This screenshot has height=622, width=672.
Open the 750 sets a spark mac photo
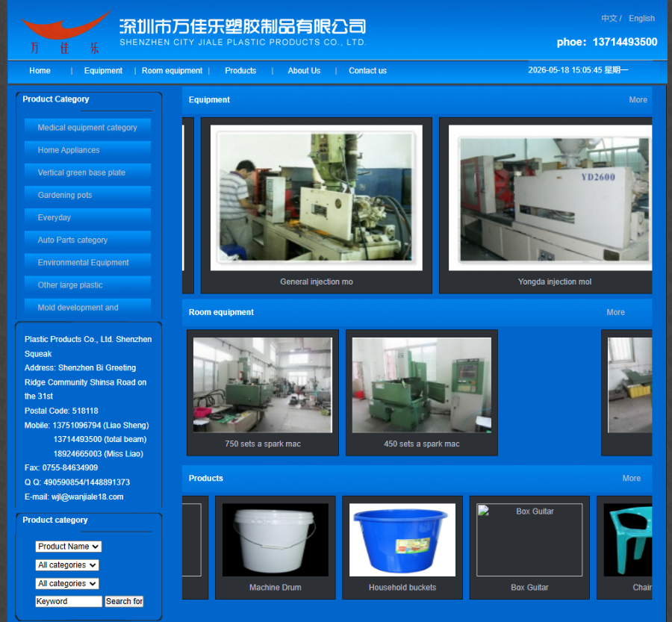pos(263,385)
